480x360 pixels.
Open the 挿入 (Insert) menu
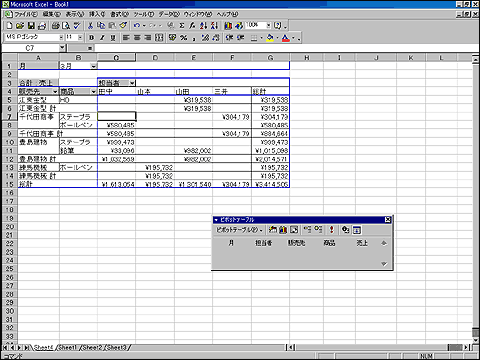97,14
